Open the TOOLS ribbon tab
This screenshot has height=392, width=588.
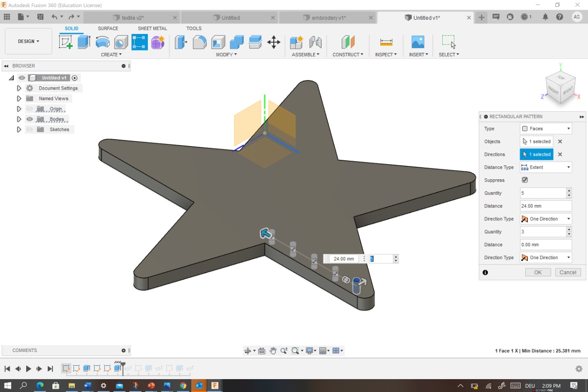[194, 28]
